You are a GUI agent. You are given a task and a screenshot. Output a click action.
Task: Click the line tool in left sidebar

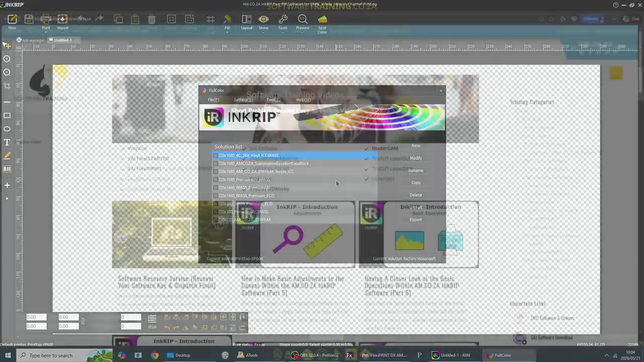(7, 102)
